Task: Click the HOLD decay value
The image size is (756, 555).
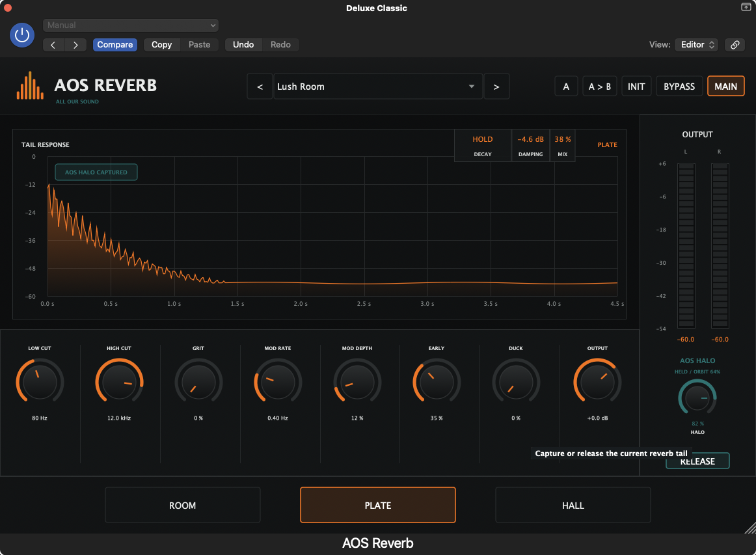Action: click(483, 139)
